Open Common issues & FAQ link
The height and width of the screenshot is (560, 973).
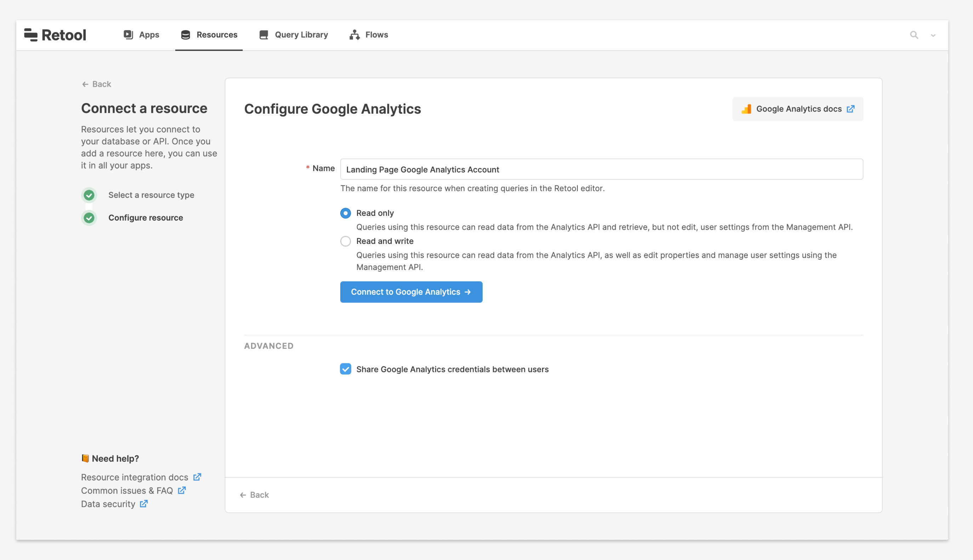126,491
